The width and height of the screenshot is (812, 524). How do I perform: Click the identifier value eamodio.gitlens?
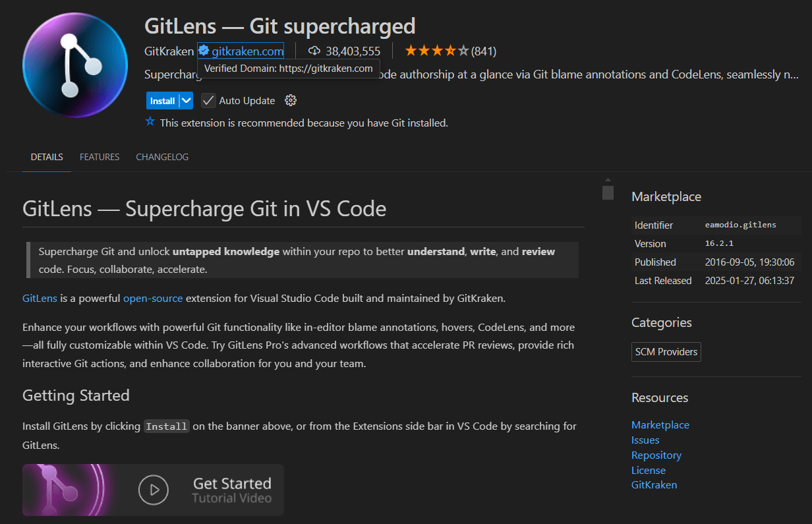740,225
